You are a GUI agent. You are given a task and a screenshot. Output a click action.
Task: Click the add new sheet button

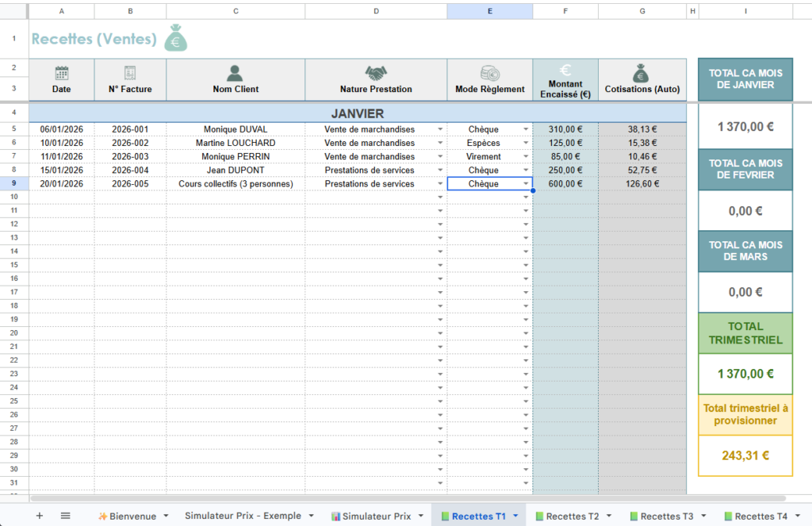(39, 516)
